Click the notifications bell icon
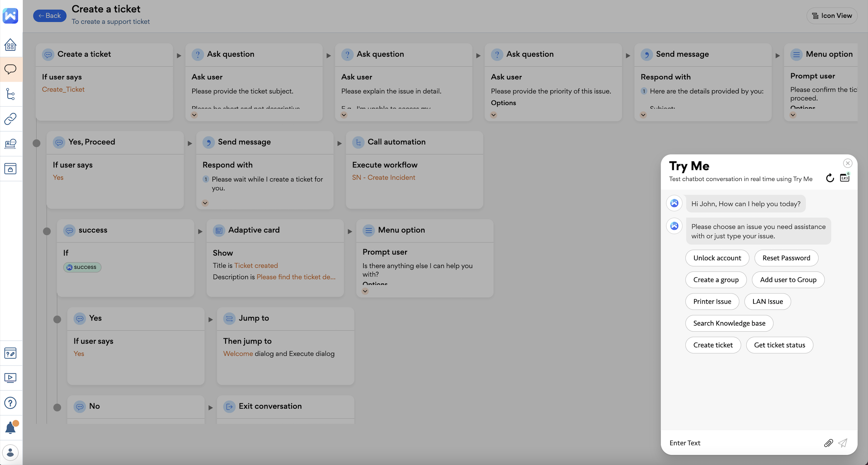The height and width of the screenshot is (465, 868). coord(11,428)
